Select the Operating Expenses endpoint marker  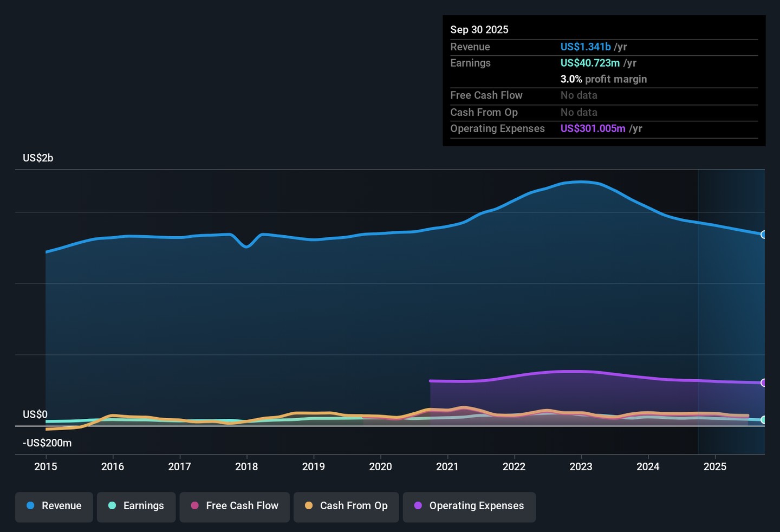[x=764, y=383]
